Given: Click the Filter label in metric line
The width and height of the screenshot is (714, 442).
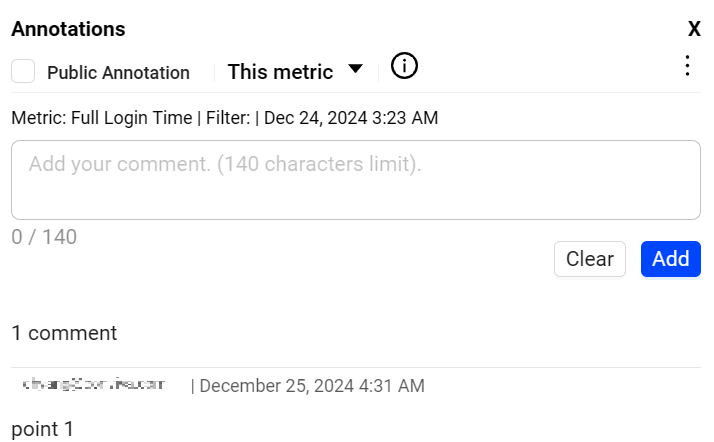Looking at the screenshot, I should click(229, 118).
